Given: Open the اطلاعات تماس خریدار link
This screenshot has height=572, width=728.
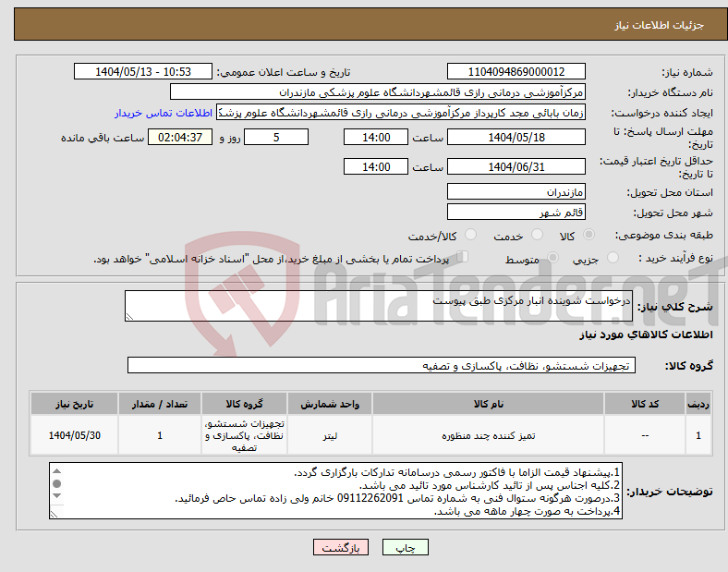Looking at the screenshot, I should point(164,113).
